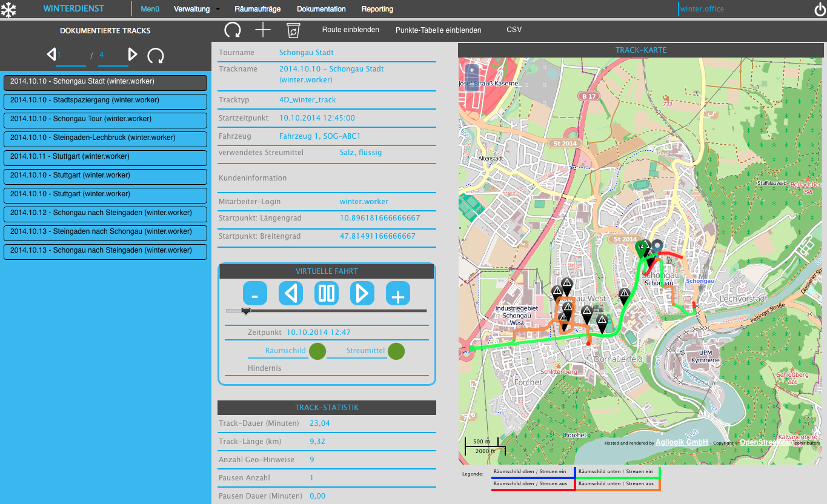Viewport: 827px width, 504px height.
Task: Click the trash bin delete icon
Action: [293, 30]
